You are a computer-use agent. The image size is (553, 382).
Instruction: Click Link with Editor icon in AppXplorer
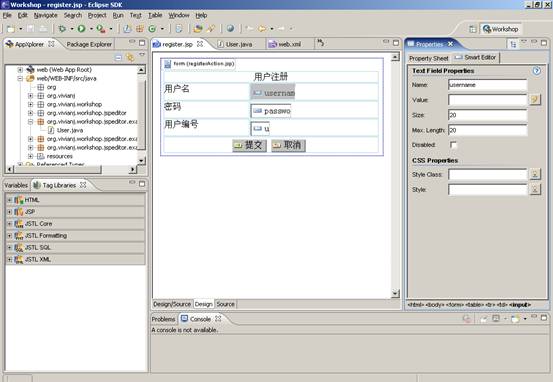(130, 57)
